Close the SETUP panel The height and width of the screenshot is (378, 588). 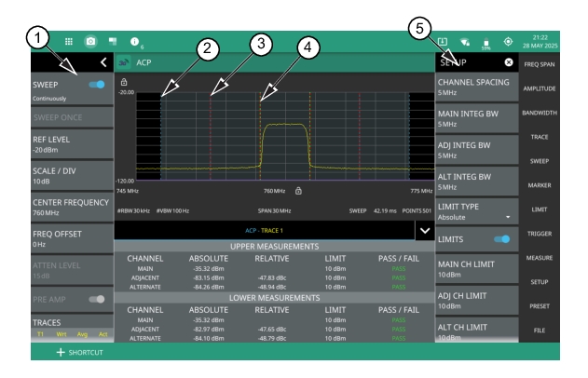coord(509,62)
